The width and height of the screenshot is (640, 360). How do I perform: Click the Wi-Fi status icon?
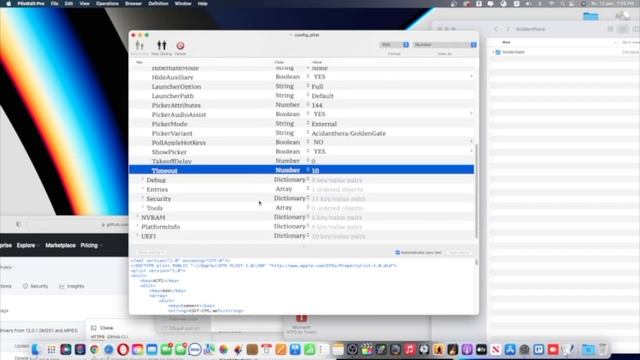[551, 4]
